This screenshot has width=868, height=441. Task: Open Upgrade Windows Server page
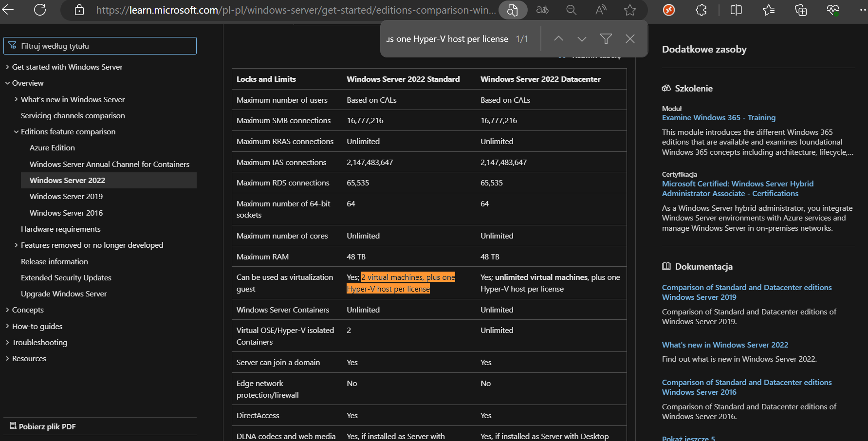coord(64,294)
